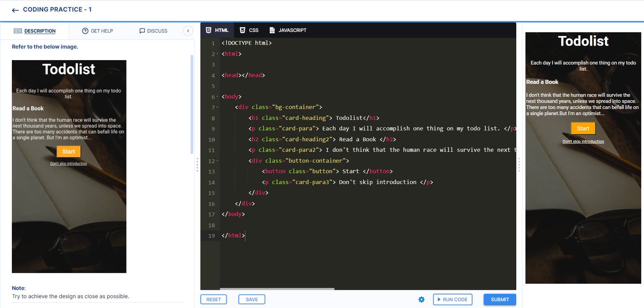
Task: Click the drag handle right of the editor
Action: tap(519, 165)
